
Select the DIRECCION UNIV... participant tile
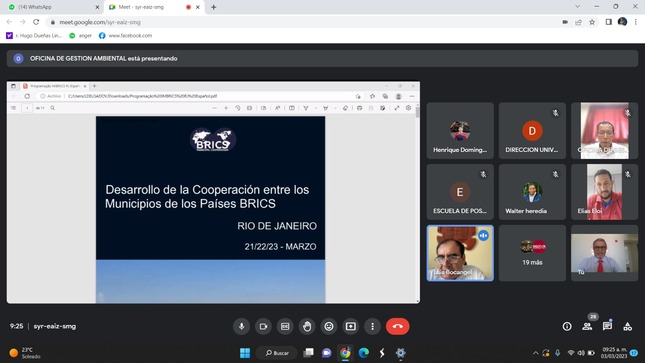click(x=532, y=130)
